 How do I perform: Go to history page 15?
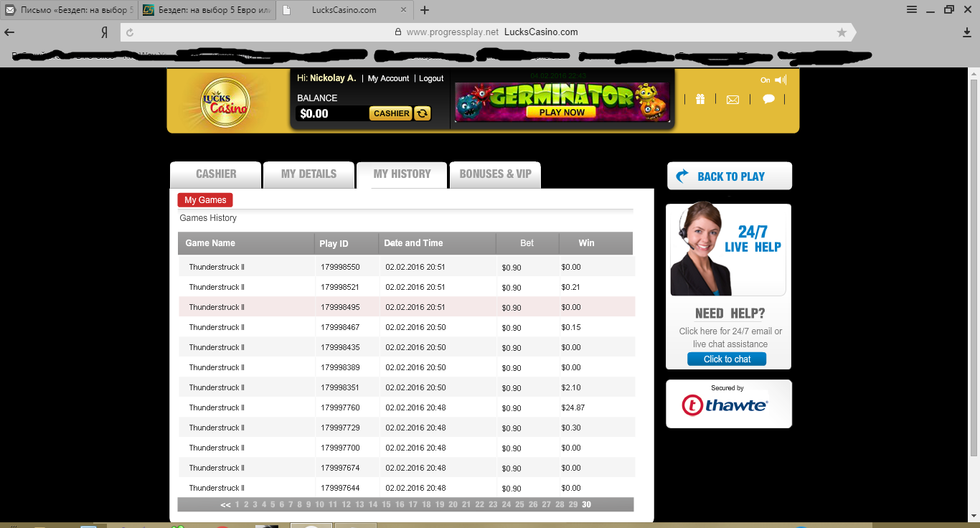click(x=386, y=505)
